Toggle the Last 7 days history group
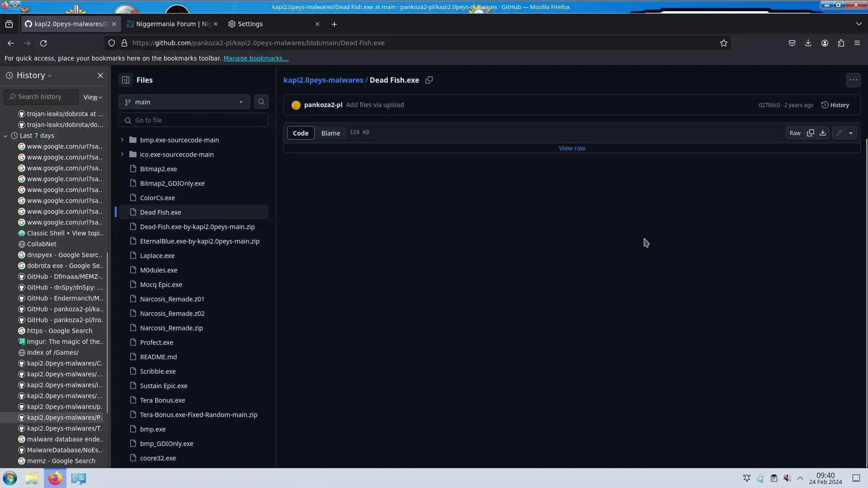The image size is (868, 488). (x=5, y=136)
